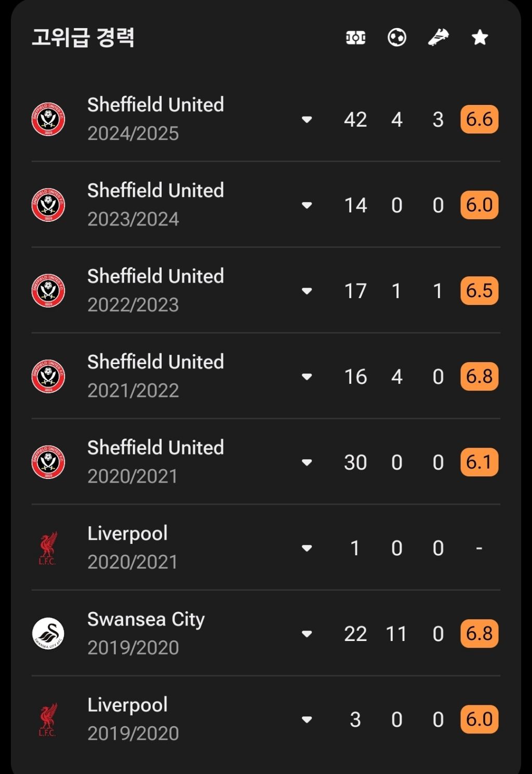The image size is (532, 774).
Task: Expand Sheffield United 2023/2024 row arrow
Action: click(x=307, y=205)
